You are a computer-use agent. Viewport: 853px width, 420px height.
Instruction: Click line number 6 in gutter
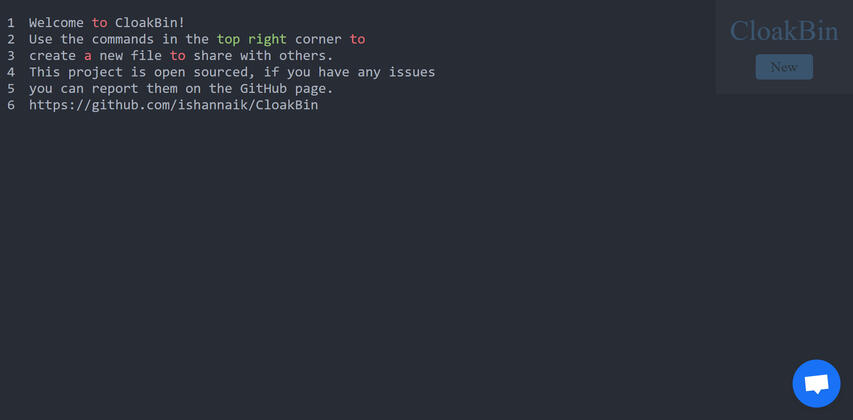(x=10, y=105)
